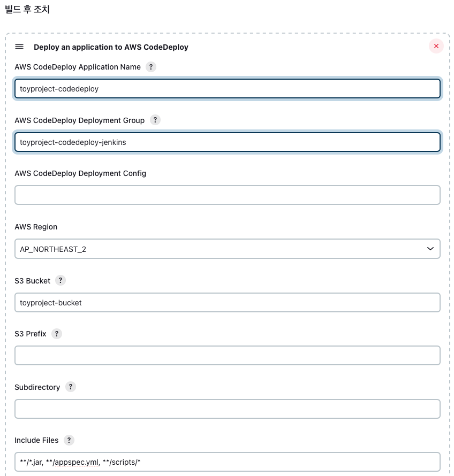Click the AWS Region dropdown chevron arrow
This screenshot has height=476, width=454.
click(x=430, y=249)
